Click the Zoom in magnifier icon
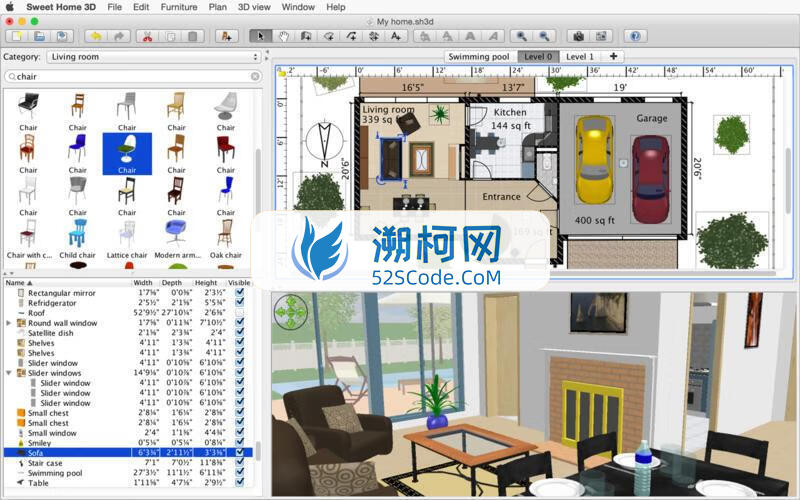The image size is (800, 500). click(x=521, y=36)
